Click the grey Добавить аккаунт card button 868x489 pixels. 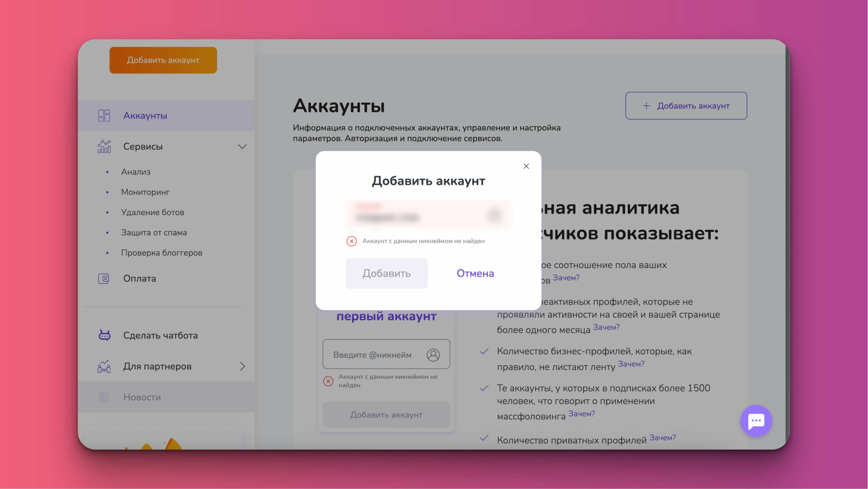[x=386, y=415]
